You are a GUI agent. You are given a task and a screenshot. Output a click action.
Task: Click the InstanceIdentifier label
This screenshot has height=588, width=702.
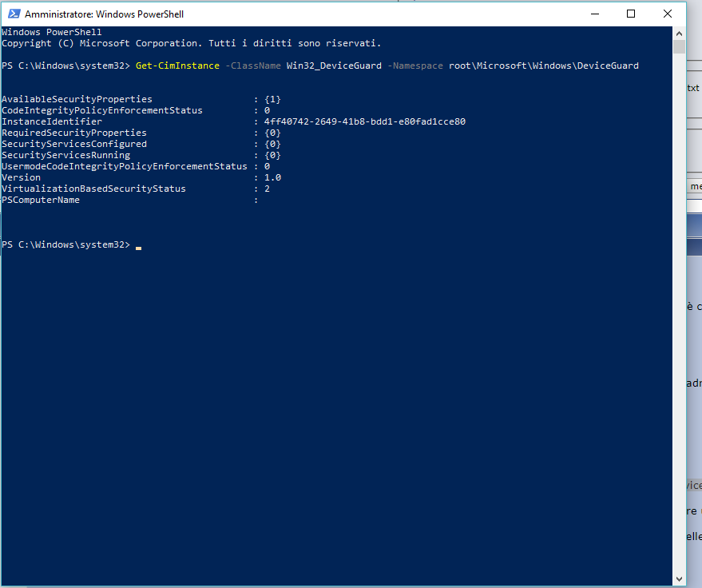pyautogui.click(x=52, y=121)
